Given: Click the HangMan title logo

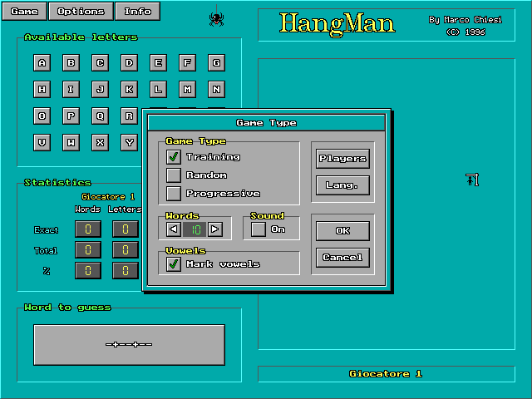Looking at the screenshot, I should [337, 24].
